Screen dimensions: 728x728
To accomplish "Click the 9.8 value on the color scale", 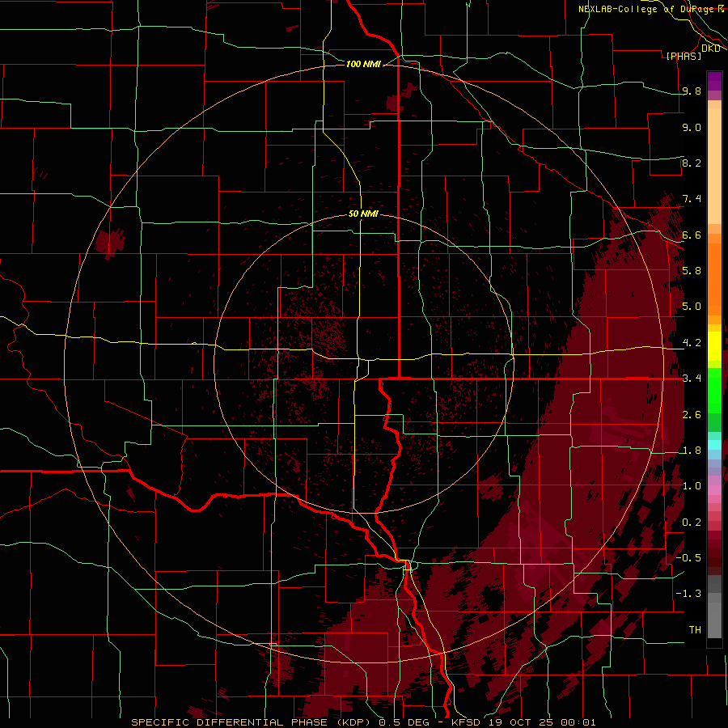I will pos(692,91).
